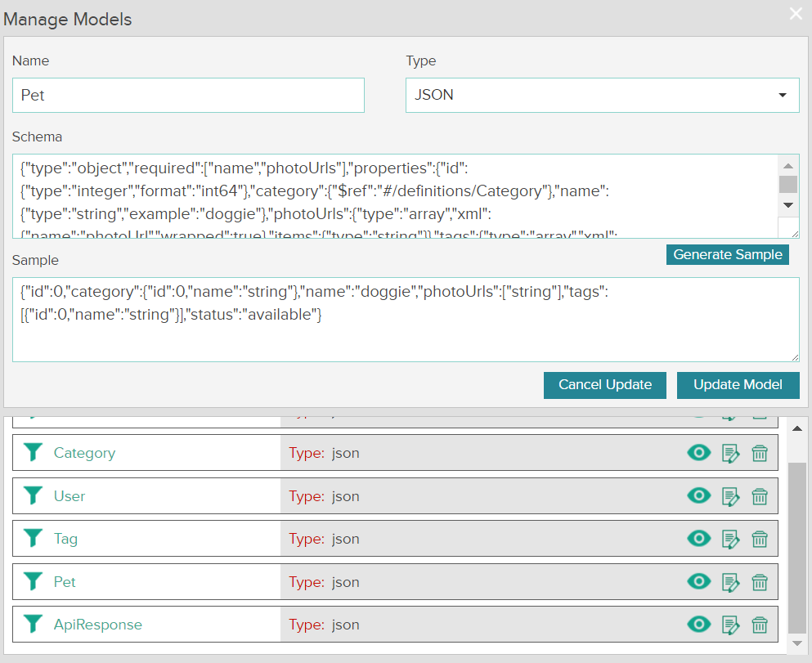Delete the User model via trash icon

[760, 496]
